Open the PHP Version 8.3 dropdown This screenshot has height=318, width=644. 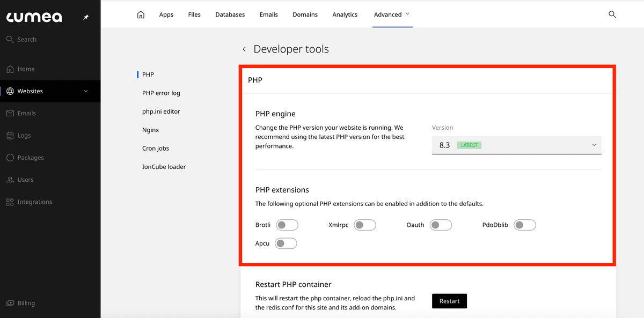point(517,145)
